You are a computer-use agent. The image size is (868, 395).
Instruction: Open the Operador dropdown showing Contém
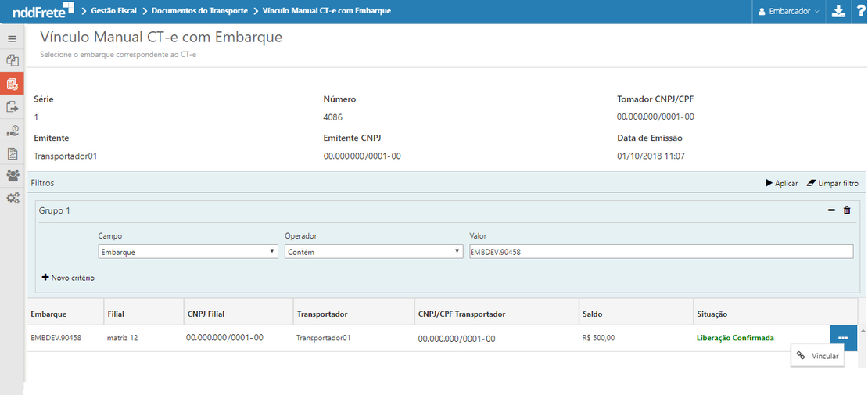[374, 252]
